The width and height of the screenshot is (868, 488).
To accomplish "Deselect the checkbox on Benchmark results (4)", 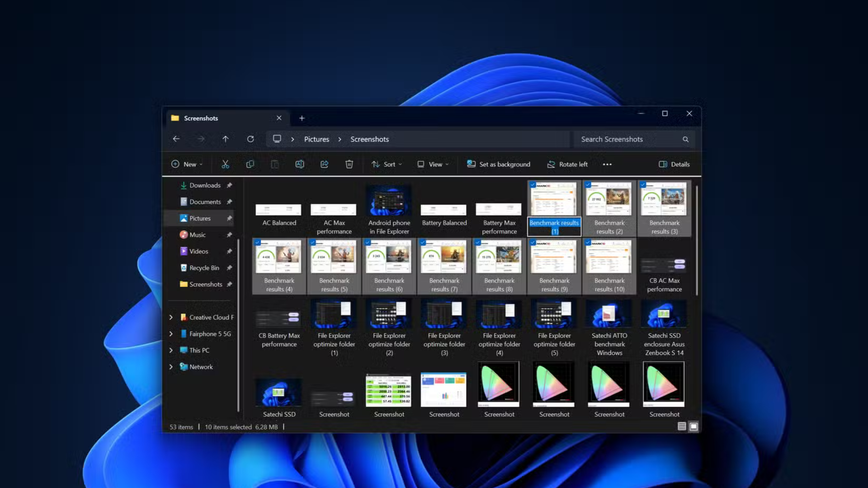I will click(259, 243).
